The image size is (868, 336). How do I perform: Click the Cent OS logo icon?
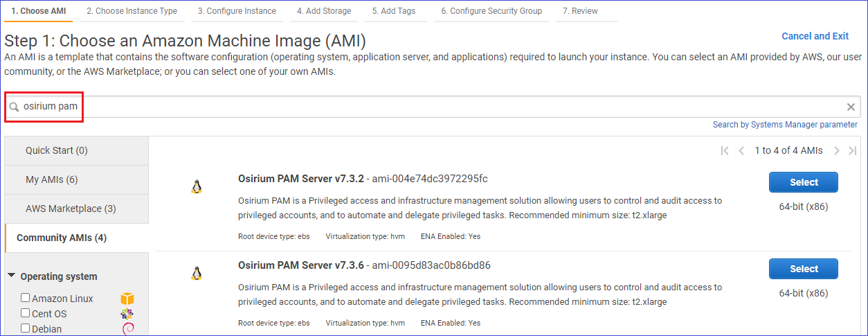pyautogui.click(x=127, y=314)
